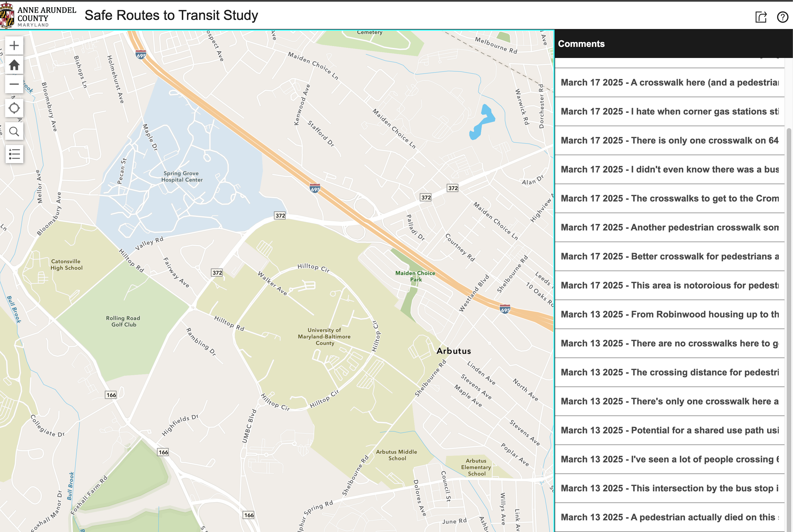
Task: Find my location on map
Action: tap(14, 108)
